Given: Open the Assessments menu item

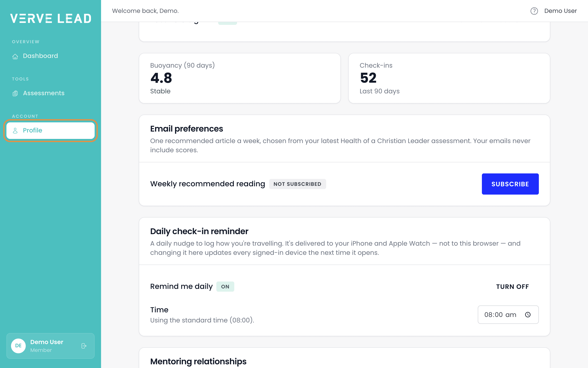Looking at the screenshot, I should (x=51, y=93).
